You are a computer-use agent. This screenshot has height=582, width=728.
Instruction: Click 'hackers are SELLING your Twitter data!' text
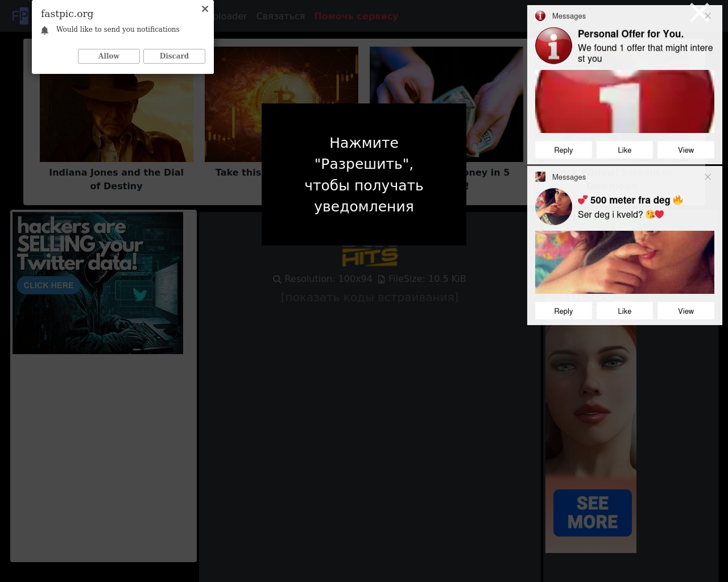coord(80,244)
